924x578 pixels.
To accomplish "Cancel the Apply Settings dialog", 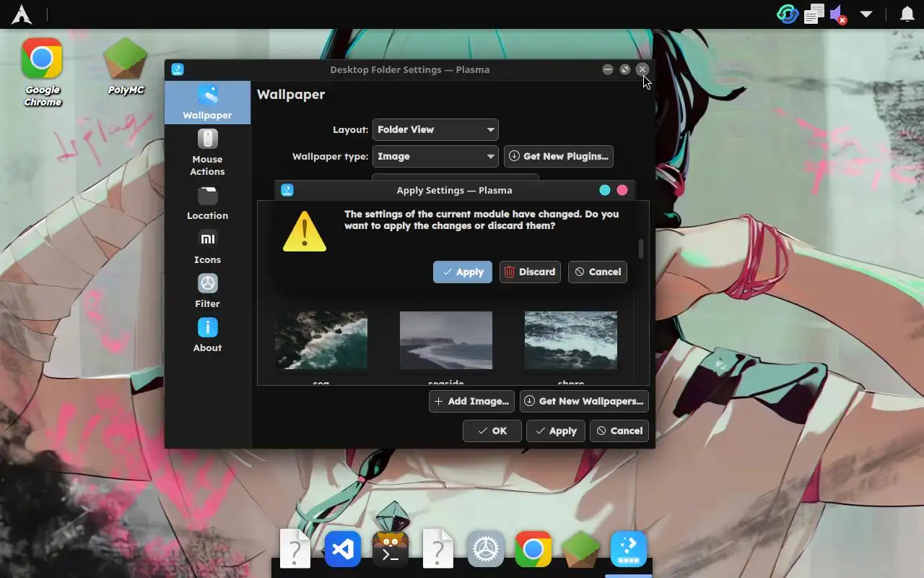I will click(x=598, y=272).
